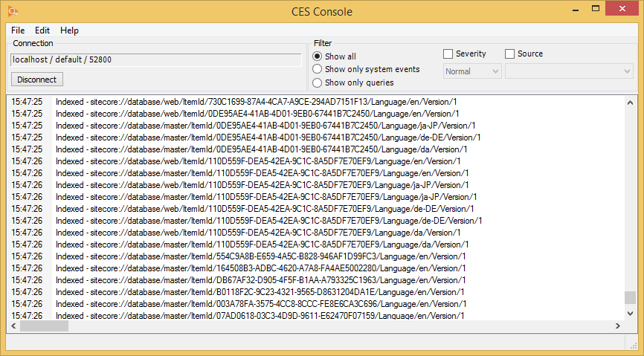Open the Help menu
The width and height of the screenshot is (644, 356).
click(69, 30)
